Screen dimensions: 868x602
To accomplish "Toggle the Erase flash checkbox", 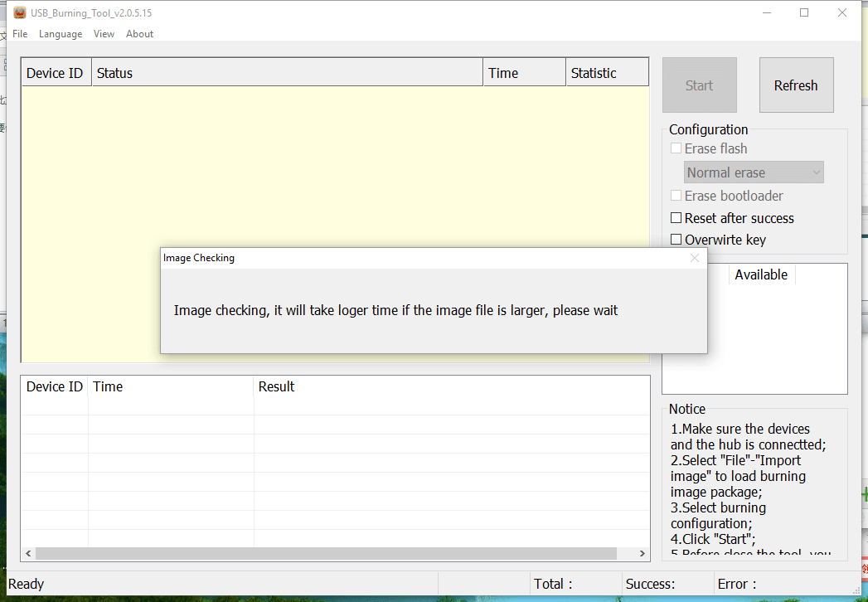I will click(x=676, y=148).
